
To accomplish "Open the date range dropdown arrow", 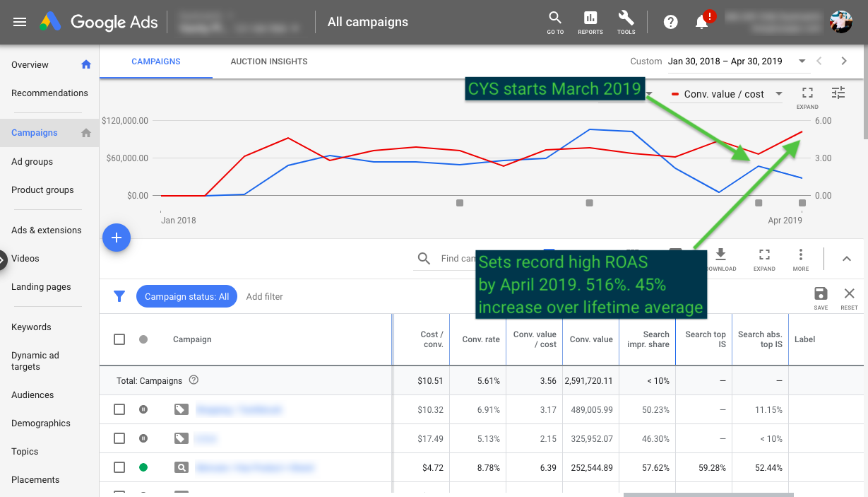I will click(802, 62).
